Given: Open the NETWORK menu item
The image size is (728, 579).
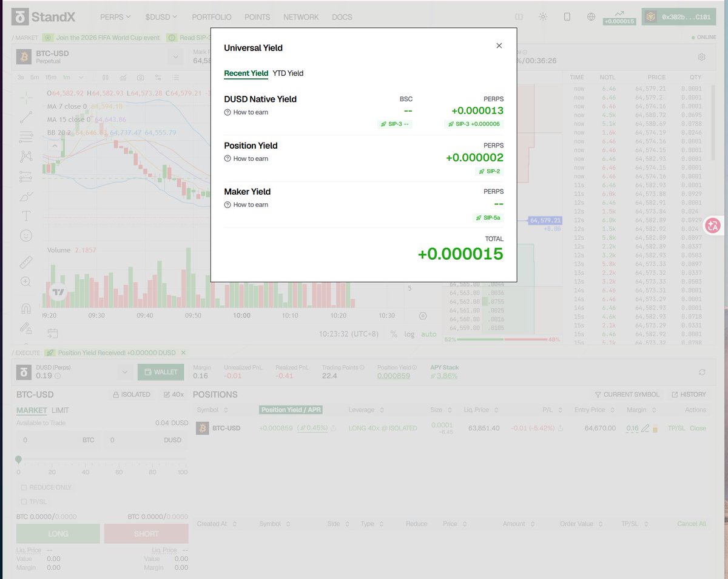Looking at the screenshot, I should point(301,17).
